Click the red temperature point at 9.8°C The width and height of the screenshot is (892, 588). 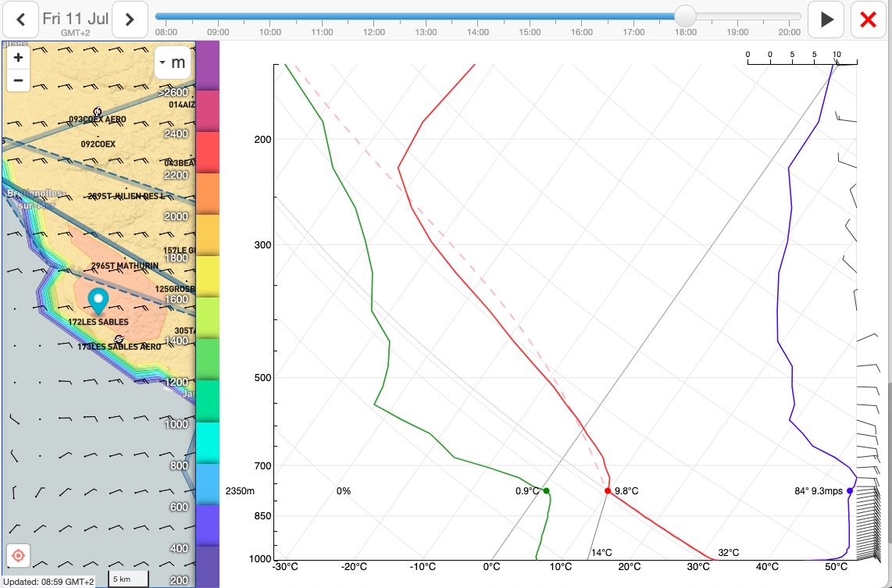[608, 491]
